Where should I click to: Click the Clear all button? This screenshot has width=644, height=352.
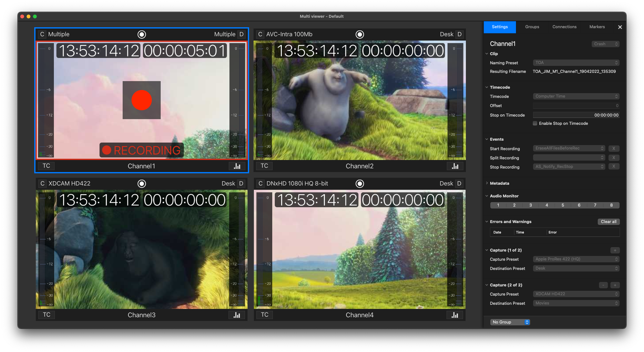(x=609, y=222)
